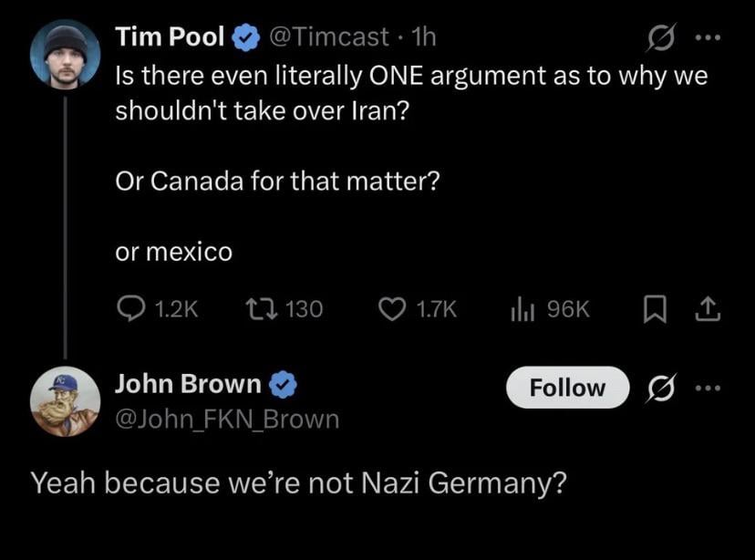The height and width of the screenshot is (560, 755).
Task: Click Tim Pool's verified badge
Action: pos(243,38)
